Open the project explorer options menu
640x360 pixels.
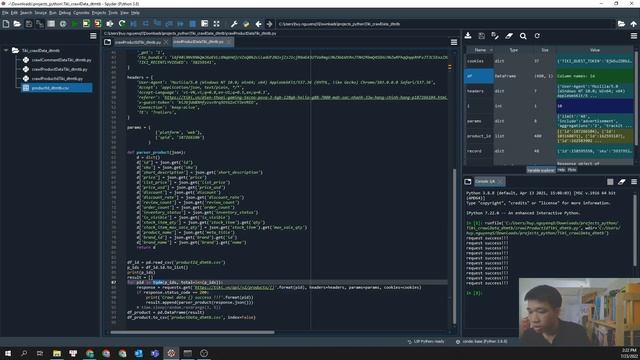(93, 36)
